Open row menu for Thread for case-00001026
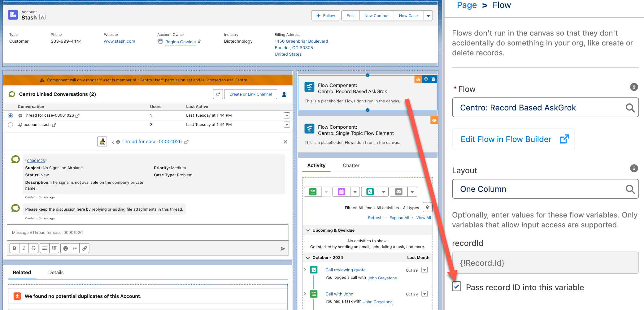Image resolution: width=644 pixels, height=310 pixels. [x=287, y=115]
